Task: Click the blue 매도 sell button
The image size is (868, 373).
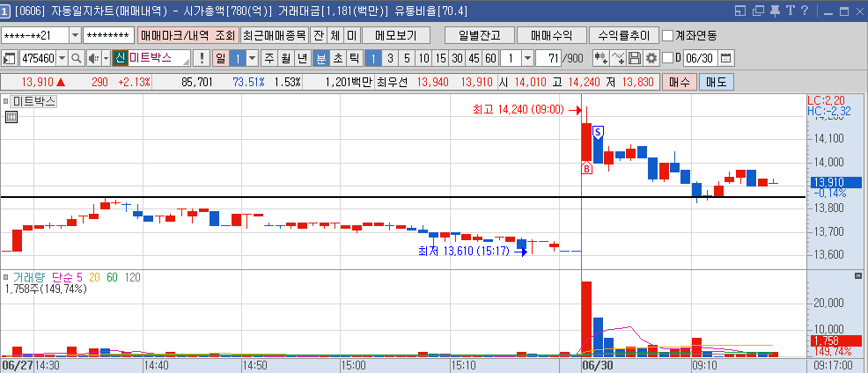Action: (717, 83)
